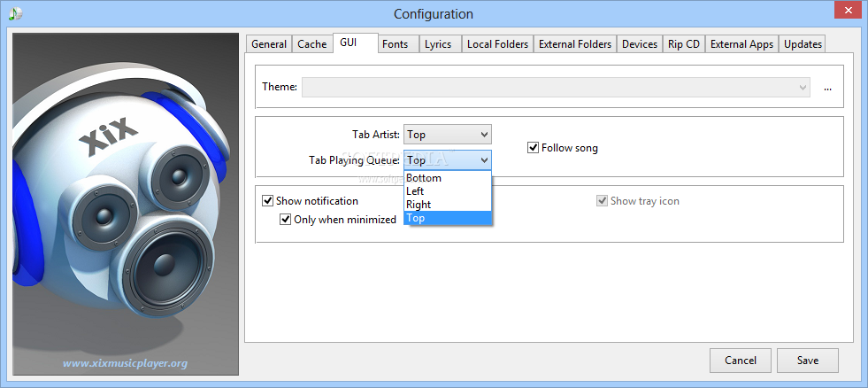Click the Save button
The image size is (868, 388).
click(x=808, y=361)
